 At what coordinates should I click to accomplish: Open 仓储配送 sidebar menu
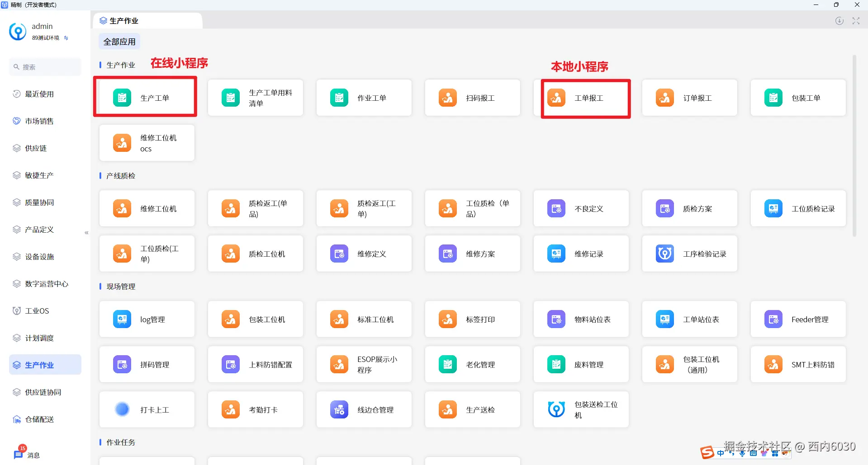coord(45,419)
